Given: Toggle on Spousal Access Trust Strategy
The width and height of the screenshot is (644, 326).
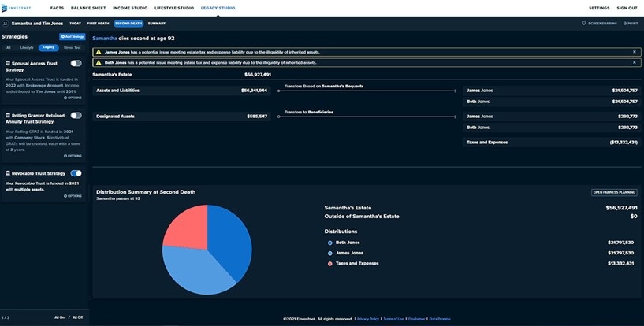Looking at the screenshot, I should click(x=76, y=63).
